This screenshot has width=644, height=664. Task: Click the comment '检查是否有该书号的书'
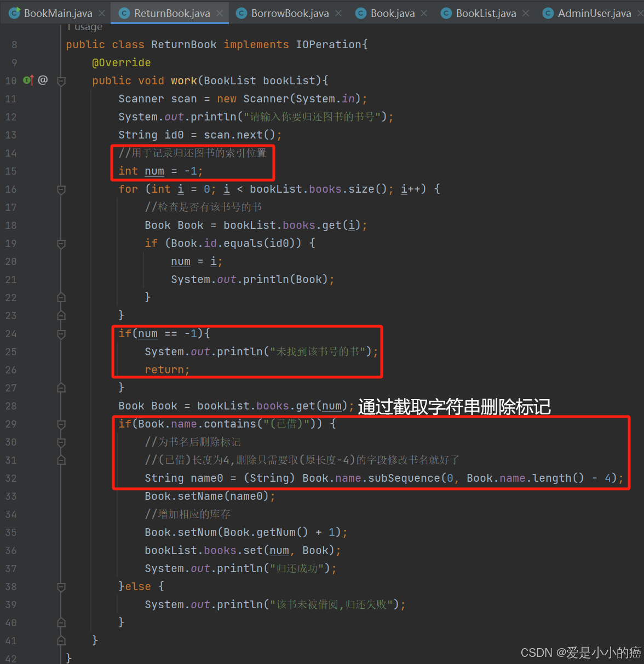(x=203, y=207)
